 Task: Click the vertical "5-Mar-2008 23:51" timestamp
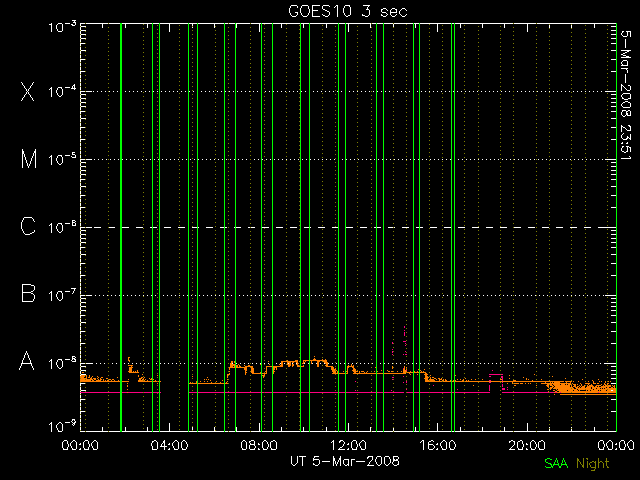626,95
